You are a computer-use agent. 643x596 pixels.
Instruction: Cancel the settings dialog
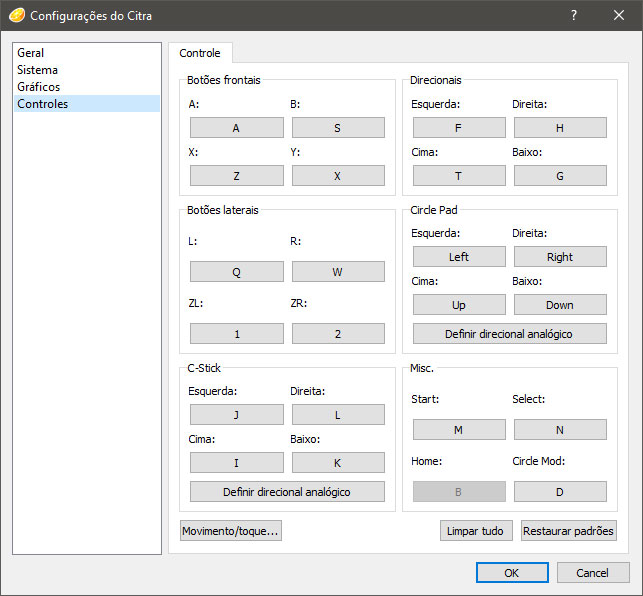(593, 573)
